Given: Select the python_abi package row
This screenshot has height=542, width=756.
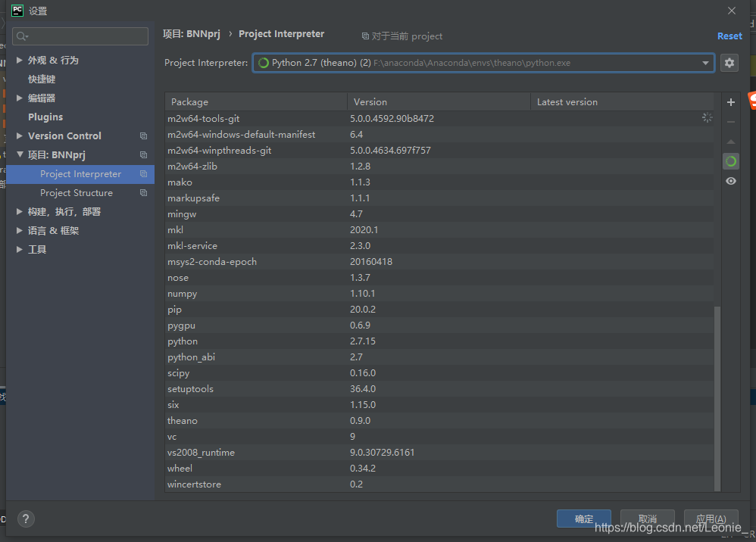Looking at the screenshot, I should tap(439, 357).
